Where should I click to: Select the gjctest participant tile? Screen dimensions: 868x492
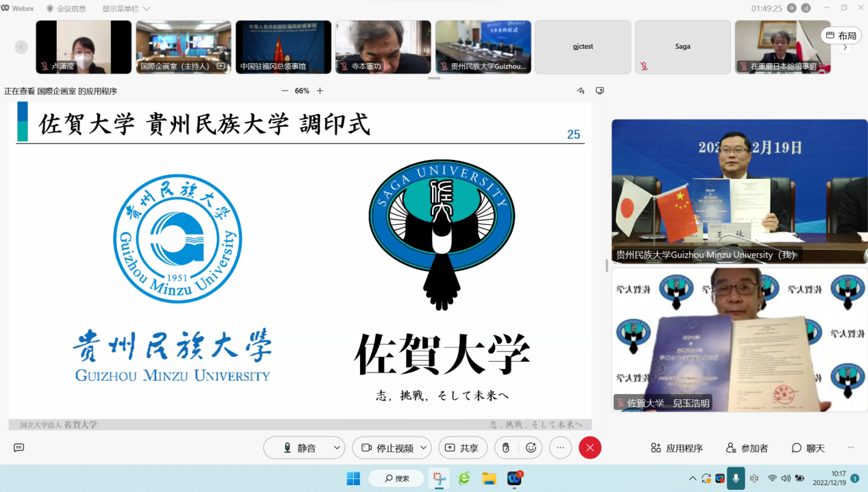tap(583, 47)
